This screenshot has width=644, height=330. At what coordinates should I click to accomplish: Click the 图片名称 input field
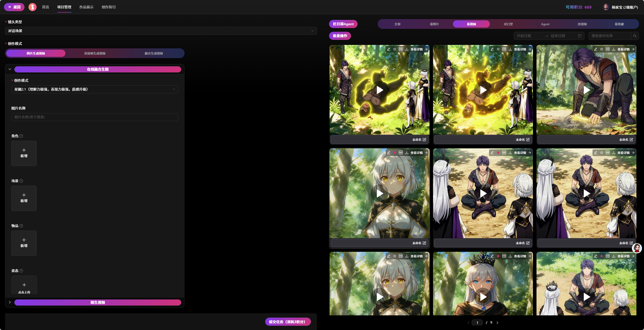[x=95, y=117]
